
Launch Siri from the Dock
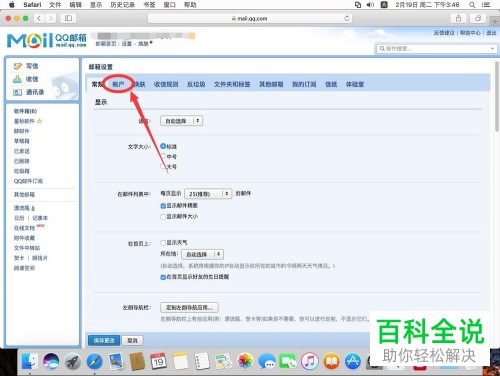[51, 361]
